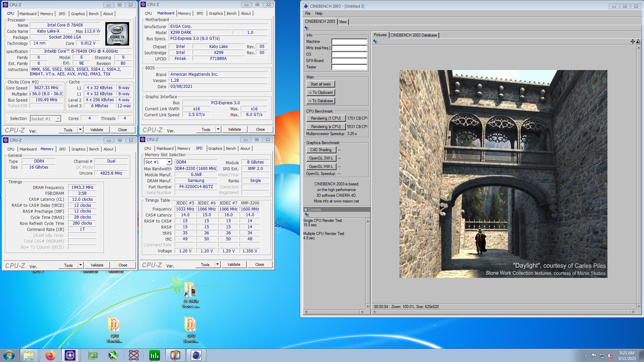This screenshot has height=362, width=644.
Task: Open Windows Explorer from the taskbar
Action: point(29,355)
